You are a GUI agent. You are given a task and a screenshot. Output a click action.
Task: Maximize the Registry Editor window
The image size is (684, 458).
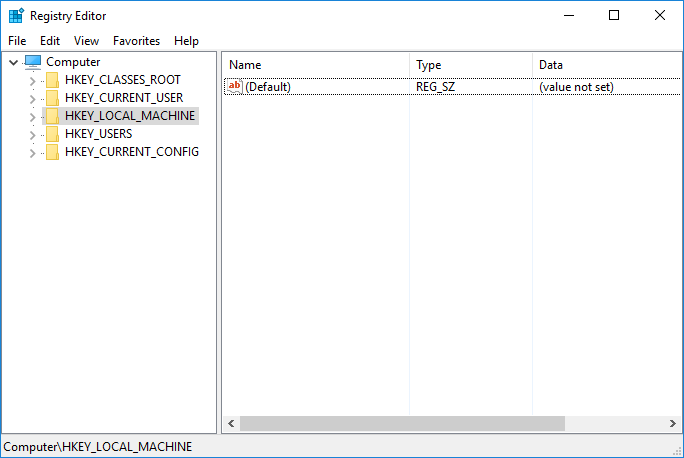(614, 15)
